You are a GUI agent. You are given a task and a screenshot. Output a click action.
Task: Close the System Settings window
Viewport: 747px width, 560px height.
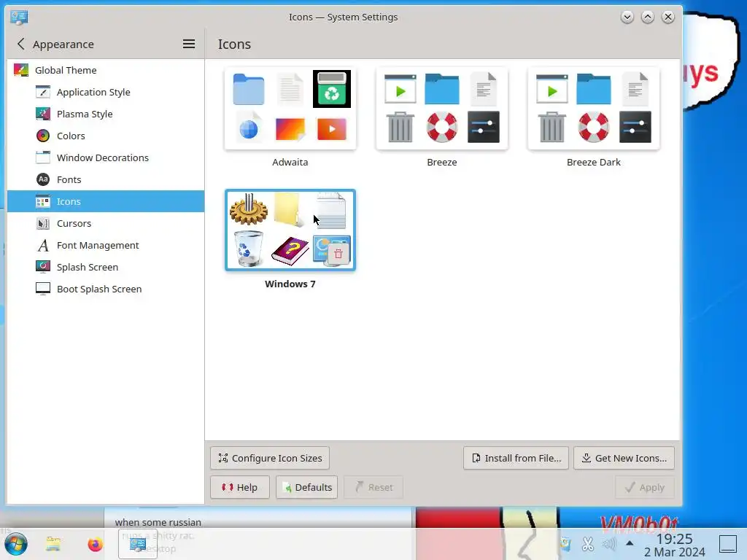[x=668, y=17]
